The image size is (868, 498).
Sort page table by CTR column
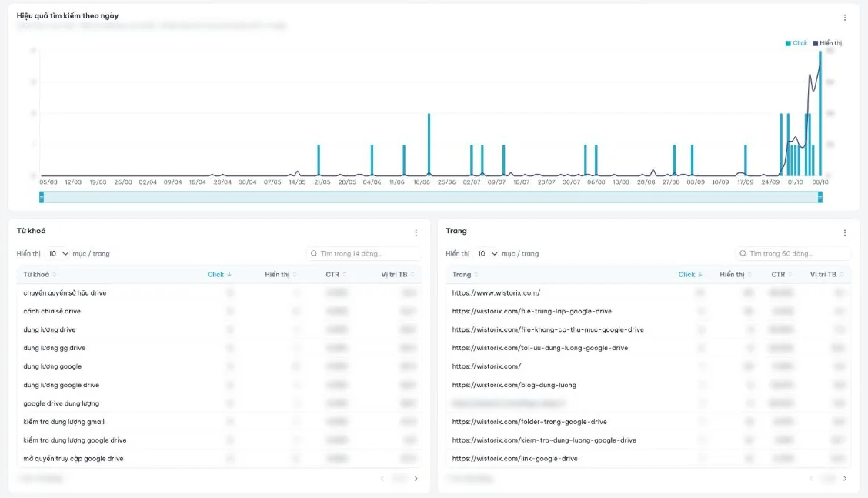click(x=782, y=274)
